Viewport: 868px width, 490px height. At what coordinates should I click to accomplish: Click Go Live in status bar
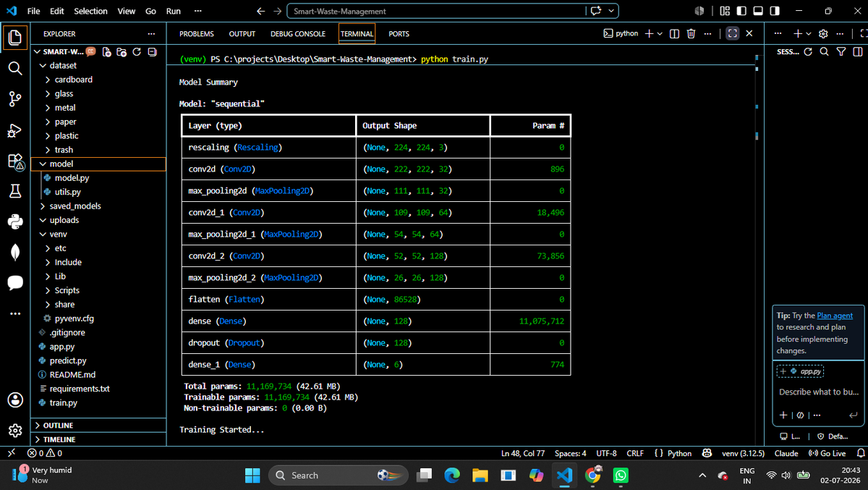pos(827,453)
